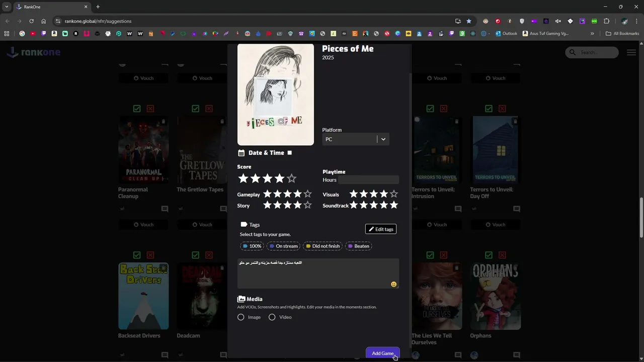
Task: Click the green approve check above Paranormal Cleanup
Action: tap(137, 109)
